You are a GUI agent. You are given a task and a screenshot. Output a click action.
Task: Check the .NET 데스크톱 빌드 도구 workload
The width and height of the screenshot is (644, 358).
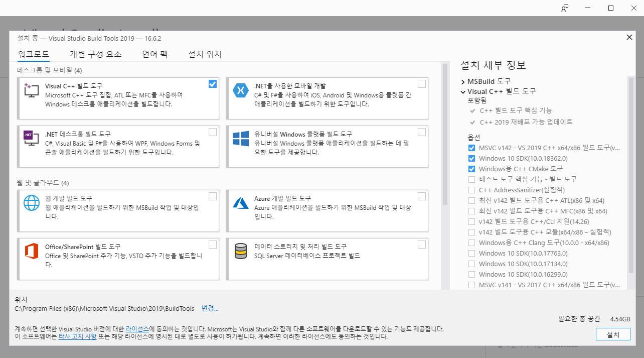(213, 132)
